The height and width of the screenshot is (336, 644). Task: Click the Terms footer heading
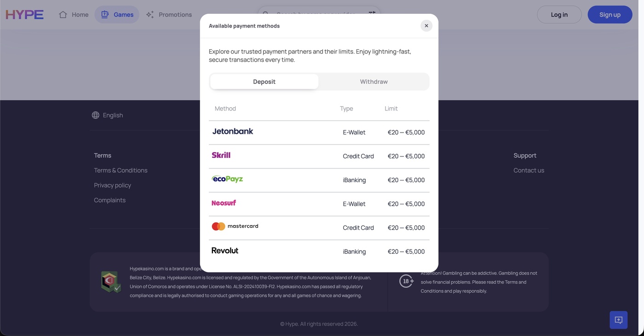pos(103,156)
